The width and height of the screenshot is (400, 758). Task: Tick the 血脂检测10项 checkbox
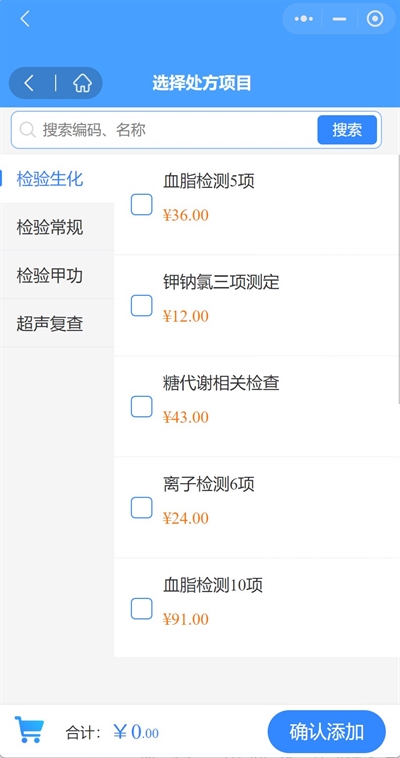(142, 609)
